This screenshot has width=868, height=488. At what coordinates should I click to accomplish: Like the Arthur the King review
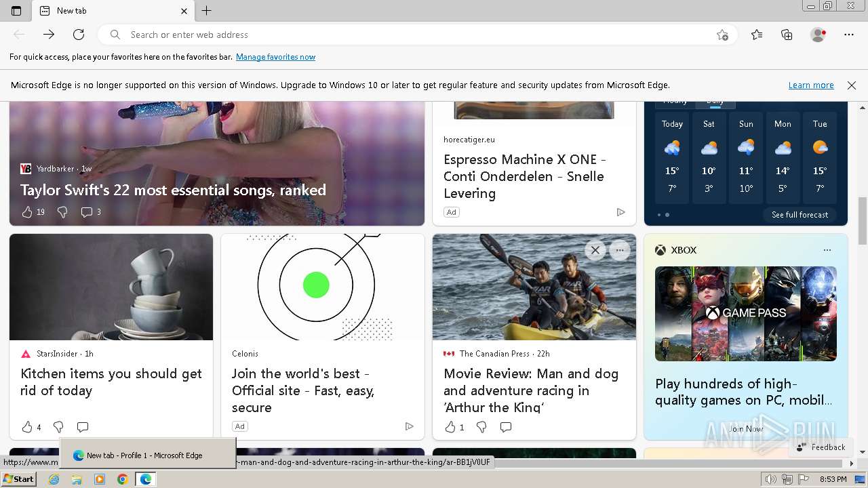click(x=450, y=427)
